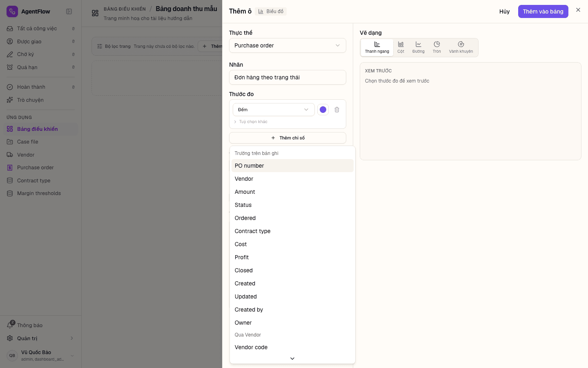
Task: Open Thông báo notifications
Action: tap(40, 325)
